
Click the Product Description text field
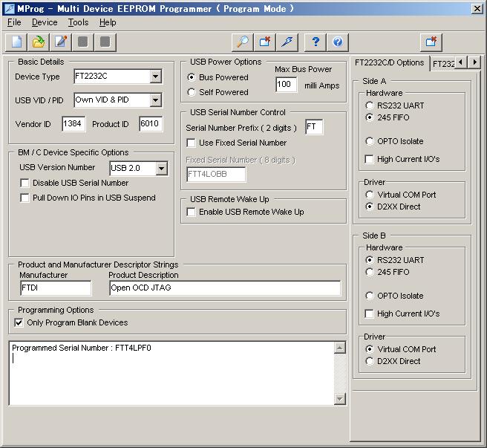[224, 288]
